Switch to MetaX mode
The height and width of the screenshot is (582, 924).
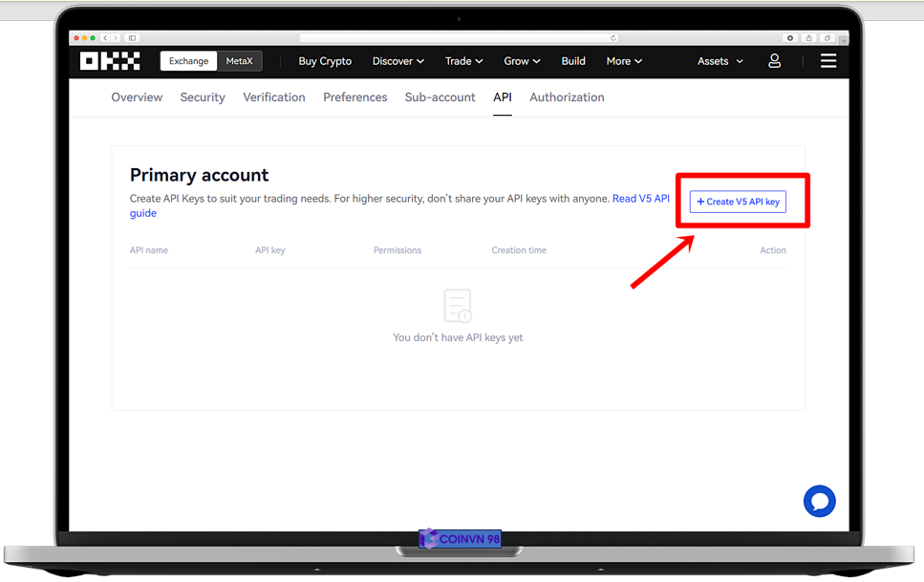pos(239,61)
